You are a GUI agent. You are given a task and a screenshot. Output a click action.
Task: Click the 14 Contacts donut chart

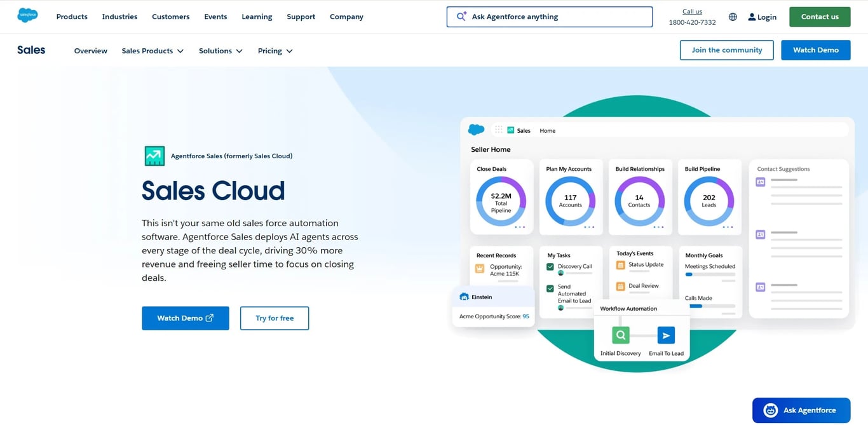coord(639,201)
